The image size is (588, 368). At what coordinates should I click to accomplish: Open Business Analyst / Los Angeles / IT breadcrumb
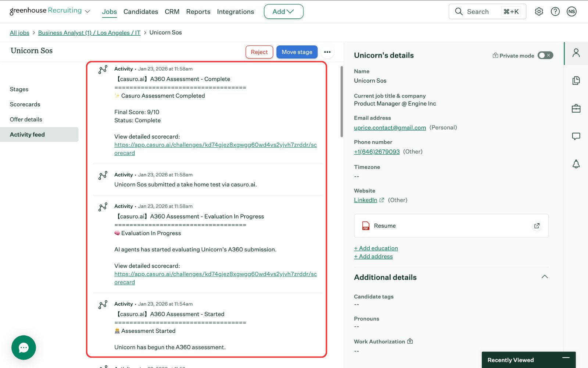(89, 32)
